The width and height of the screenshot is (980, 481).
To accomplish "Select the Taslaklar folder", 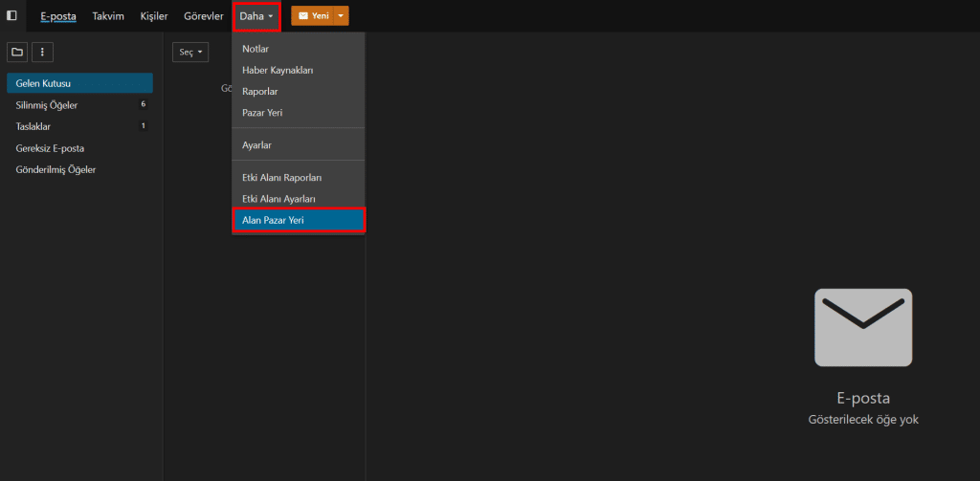I will coord(33,126).
